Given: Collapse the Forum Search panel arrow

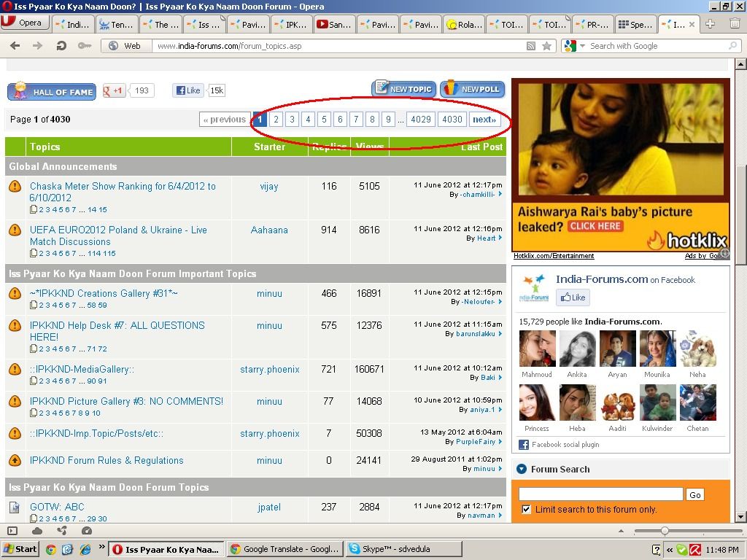Looking at the screenshot, I should click(x=522, y=469).
